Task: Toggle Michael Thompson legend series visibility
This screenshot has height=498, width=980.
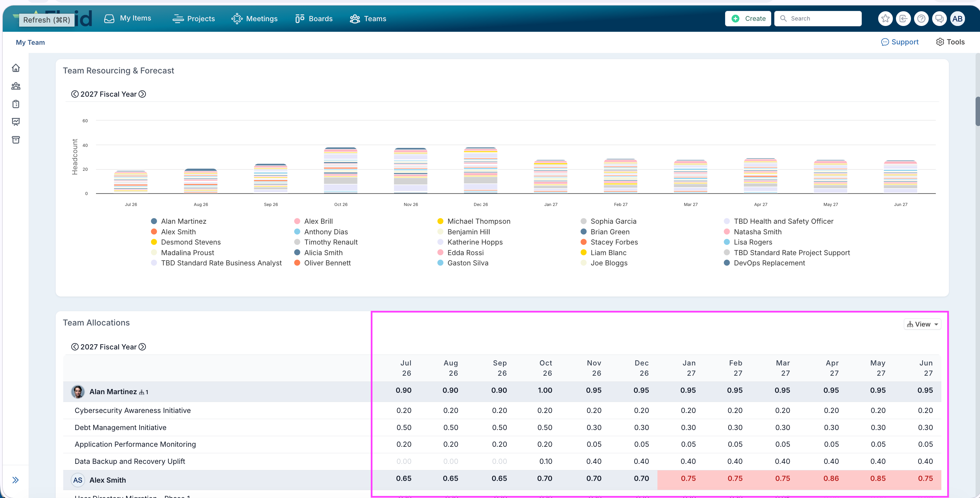Action: tap(474, 221)
